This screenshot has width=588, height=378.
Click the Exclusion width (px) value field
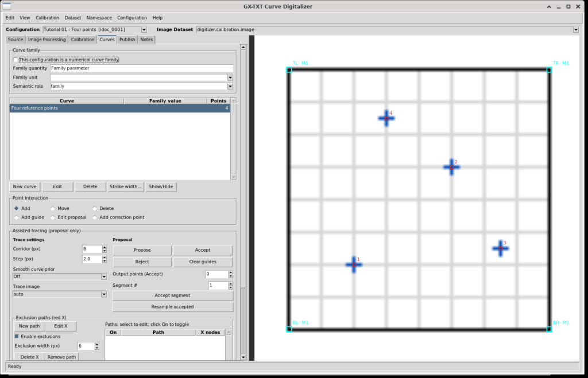(x=86, y=346)
